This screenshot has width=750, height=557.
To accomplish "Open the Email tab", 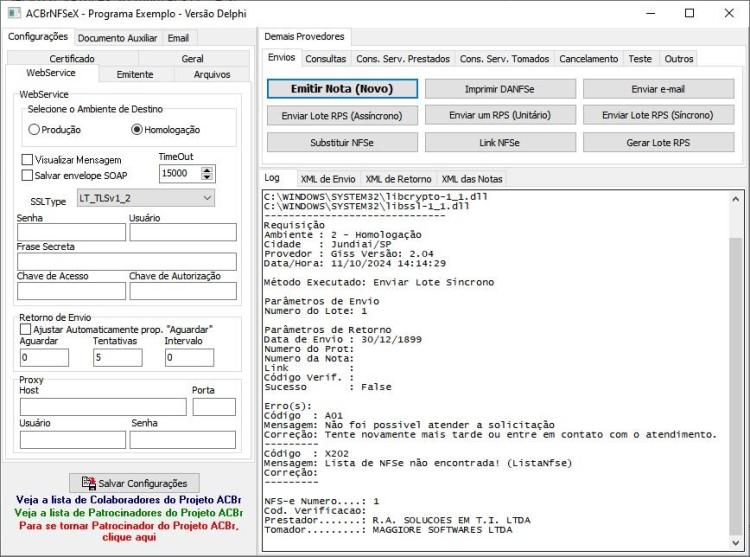I will [178, 38].
